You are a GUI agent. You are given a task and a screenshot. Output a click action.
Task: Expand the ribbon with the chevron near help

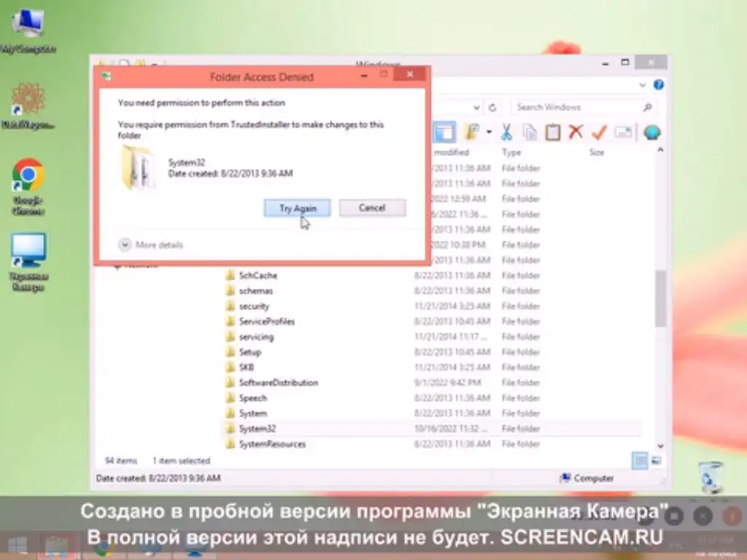[642, 85]
